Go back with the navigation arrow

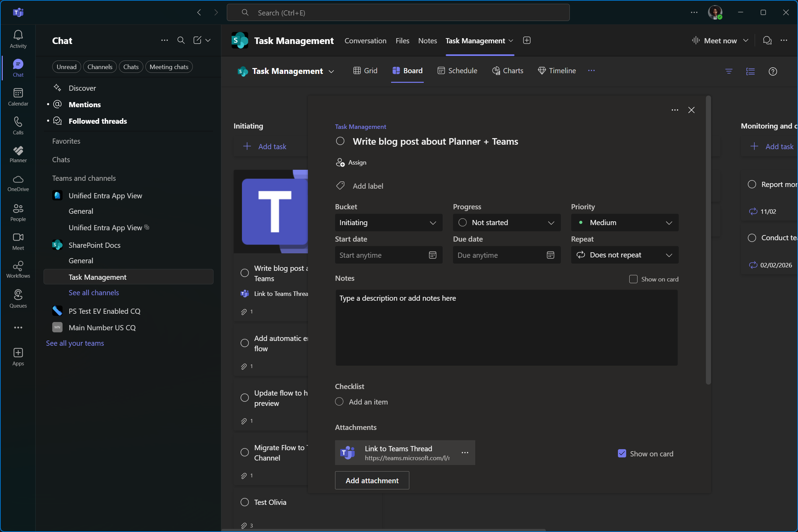click(x=199, y=13)
